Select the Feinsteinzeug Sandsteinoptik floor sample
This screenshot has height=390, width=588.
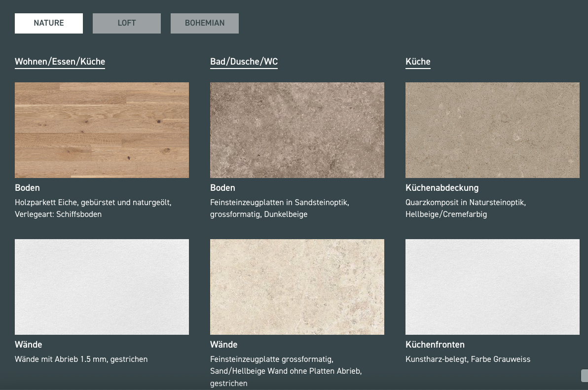pos(297,130)
